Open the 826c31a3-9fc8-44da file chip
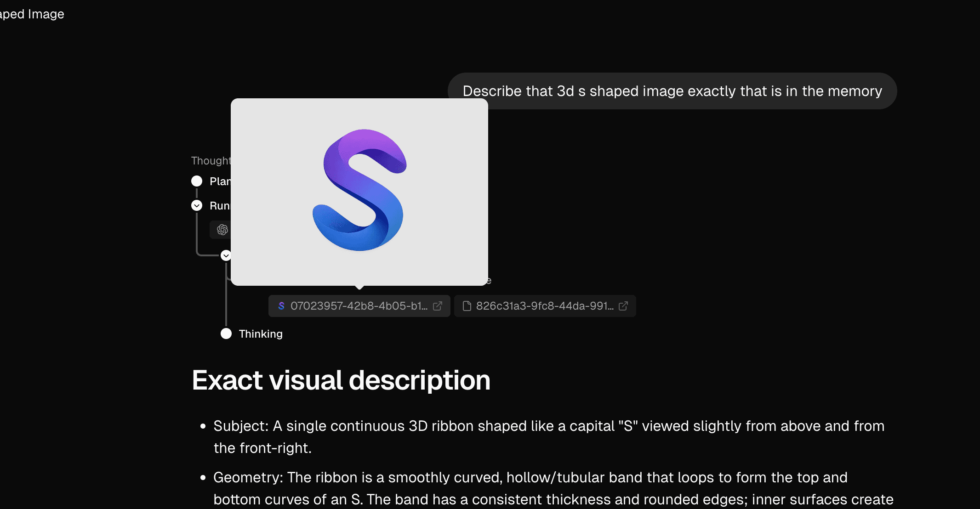Viewport: 980px width, 509px height. point(544,306)
